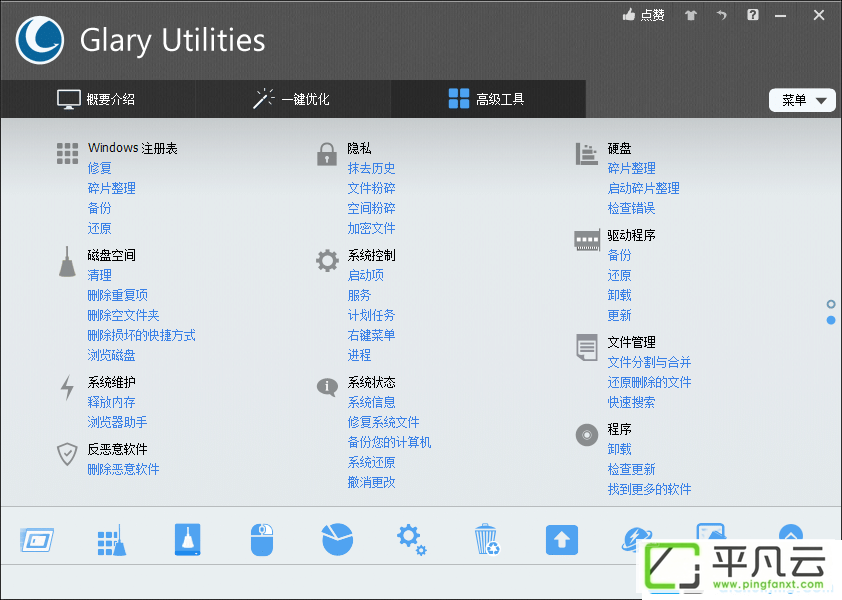Open 清理 under 磁盘空间
842x600 pixels.
[100, 275]
